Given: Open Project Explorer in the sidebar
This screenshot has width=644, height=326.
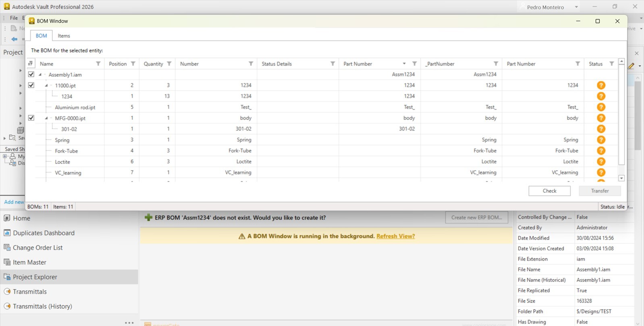Looking at the screenshot, I should [69, 277].
